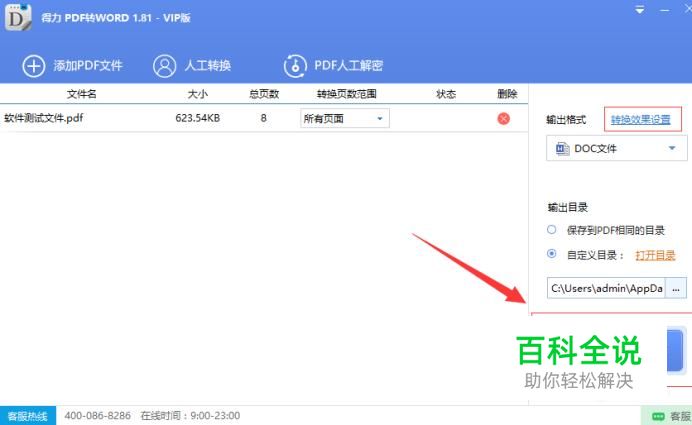Click 在线时间：9:00-23:00 text
Screen dimensions: 692x425
190,416
